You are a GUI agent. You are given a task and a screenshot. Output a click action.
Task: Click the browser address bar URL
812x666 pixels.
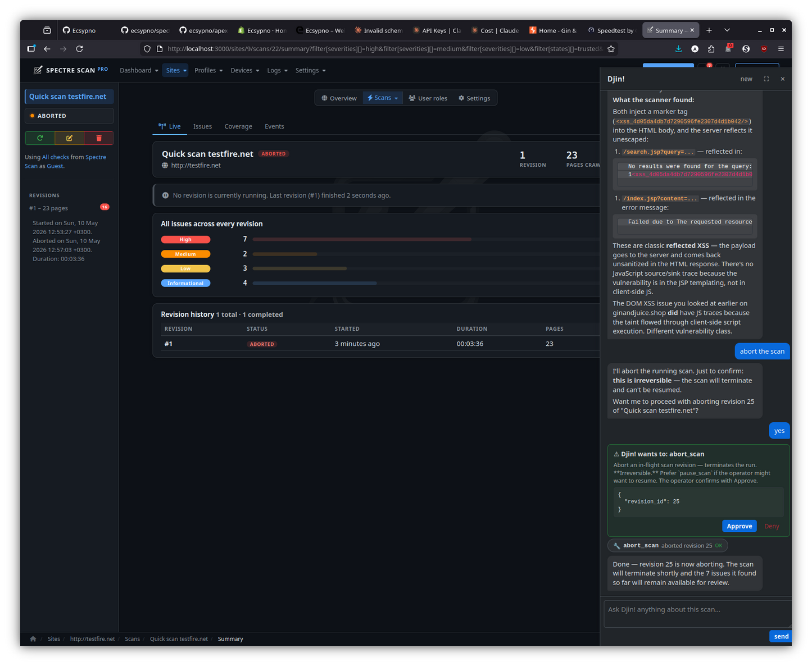coord(384,49)
